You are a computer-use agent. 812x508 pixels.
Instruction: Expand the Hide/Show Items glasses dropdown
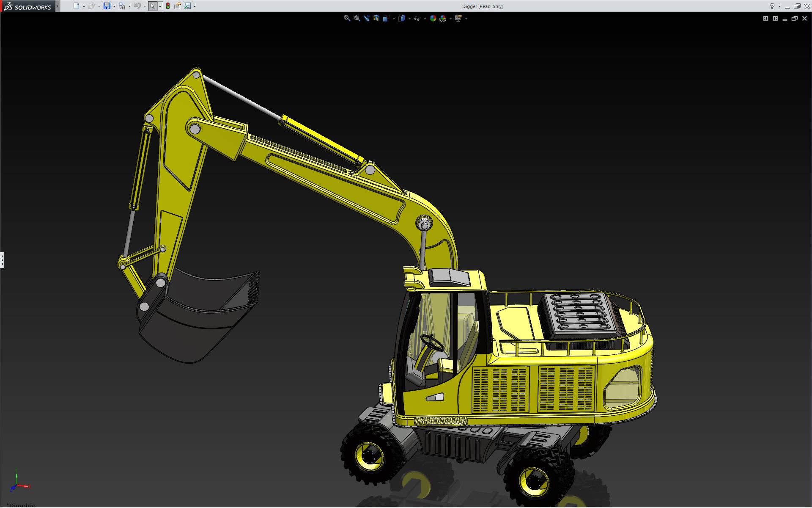pos(425,19)
